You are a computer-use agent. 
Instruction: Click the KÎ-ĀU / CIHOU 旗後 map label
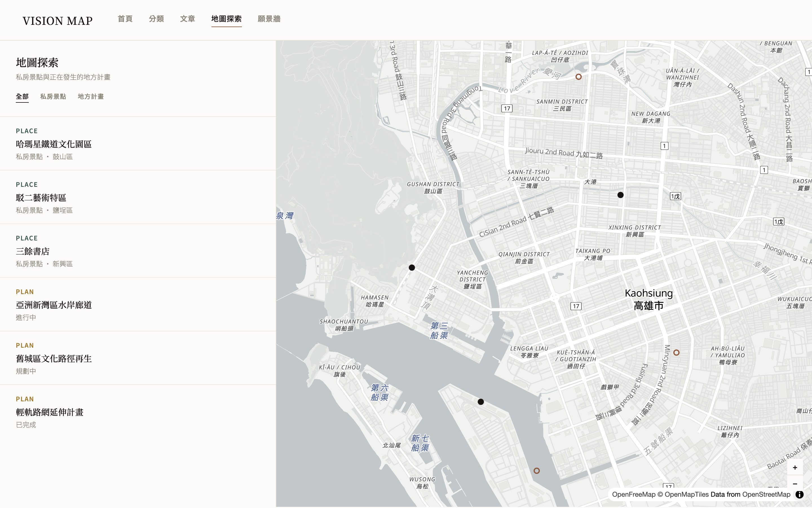[339, 371]
